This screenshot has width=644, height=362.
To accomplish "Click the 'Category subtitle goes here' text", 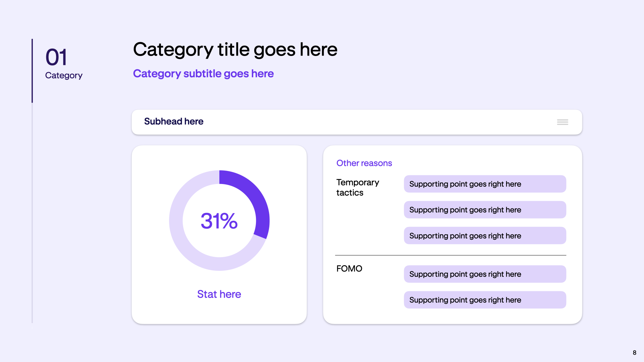I will coord(203,73).
